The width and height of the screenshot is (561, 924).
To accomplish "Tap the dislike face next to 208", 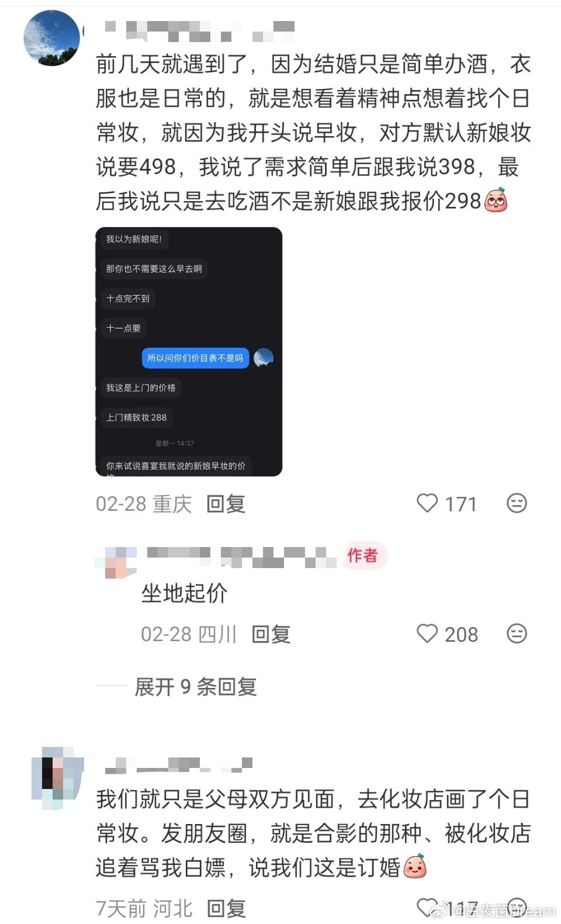I will [517, 634].
